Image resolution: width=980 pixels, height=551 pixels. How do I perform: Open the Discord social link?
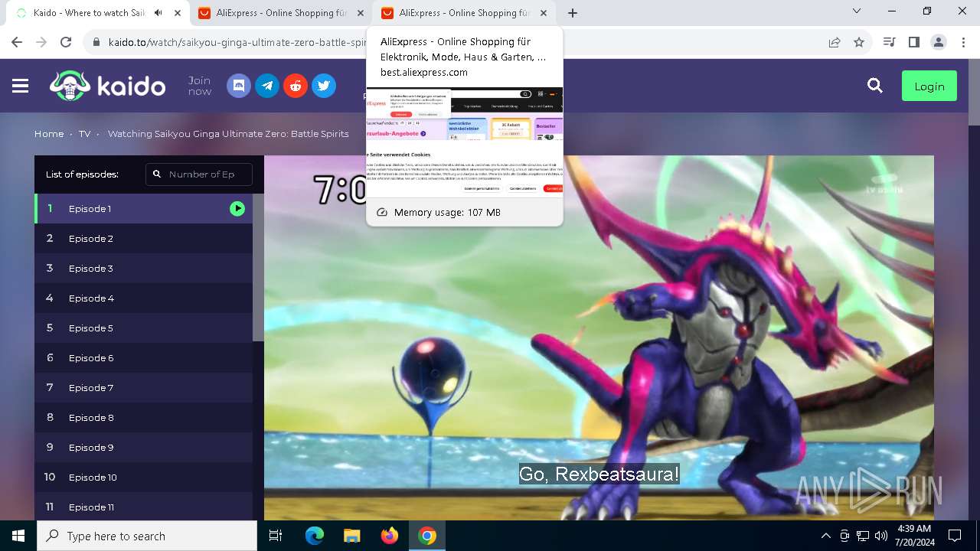tap(239, 86)
